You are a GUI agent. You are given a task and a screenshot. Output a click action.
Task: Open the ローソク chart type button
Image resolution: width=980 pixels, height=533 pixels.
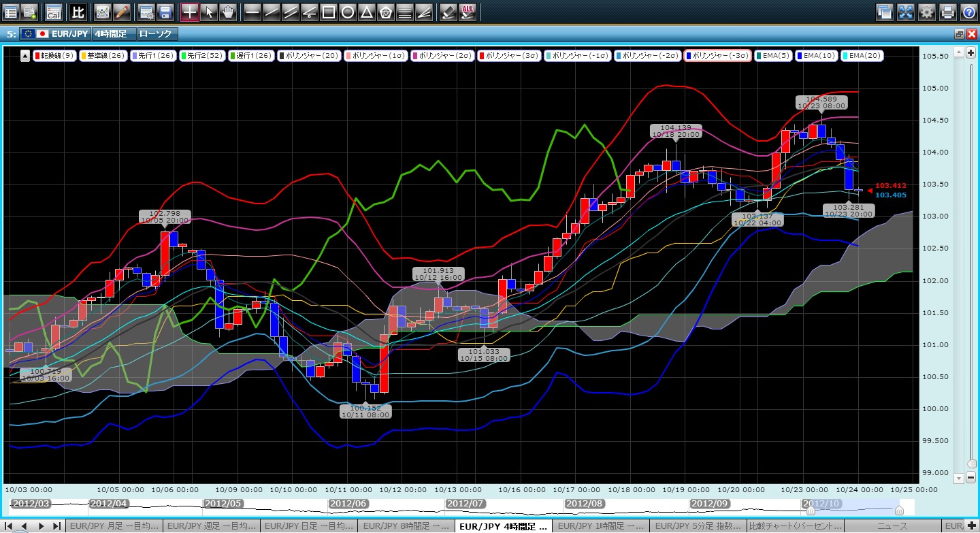(157, 33)
